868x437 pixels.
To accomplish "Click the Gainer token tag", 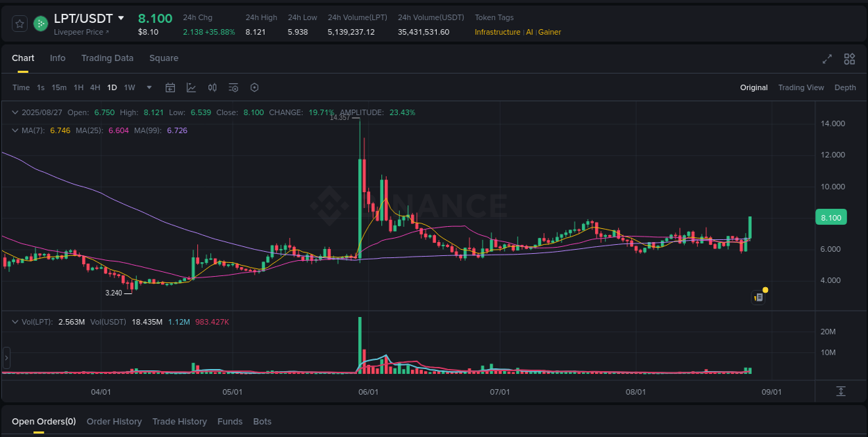I will click(549, 32).
